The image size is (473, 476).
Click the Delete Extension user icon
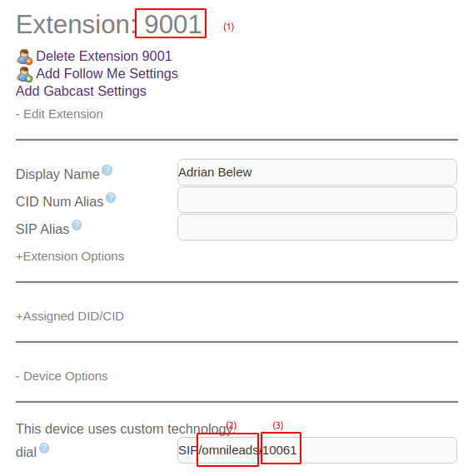click(24, 57)
